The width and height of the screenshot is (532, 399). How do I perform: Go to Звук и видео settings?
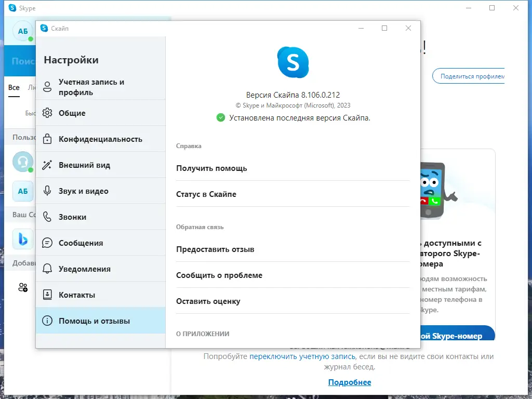point(100,191)
